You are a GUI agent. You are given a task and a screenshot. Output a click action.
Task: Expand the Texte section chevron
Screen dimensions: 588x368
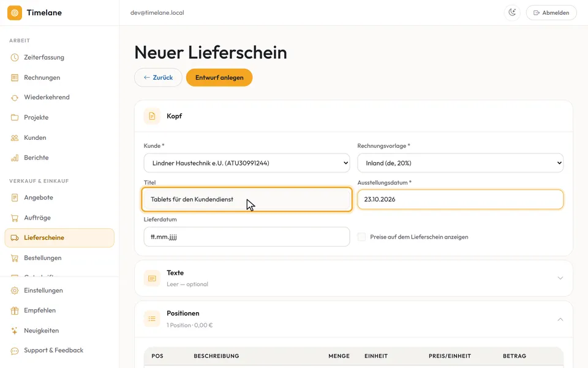click(x=560, y=278)
